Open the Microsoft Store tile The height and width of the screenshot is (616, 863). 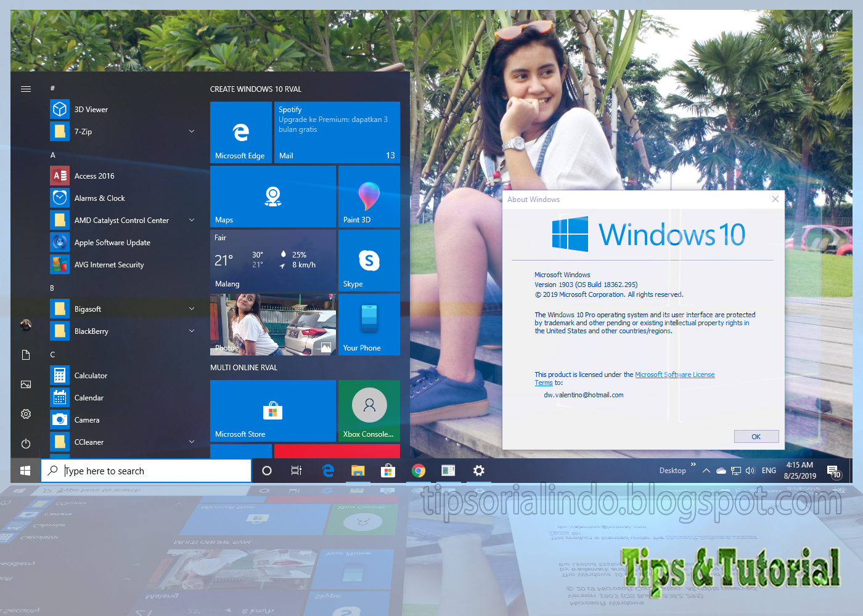[x=273, y=411]
